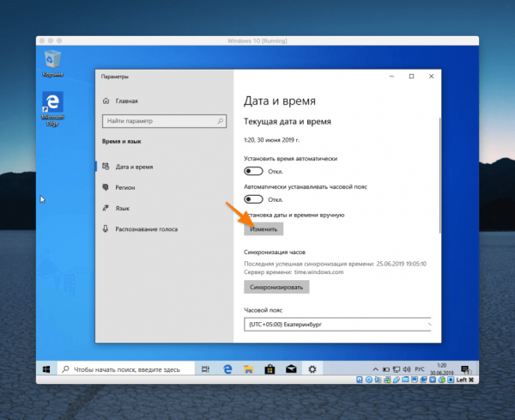Viewport: 515px width, 420px height.
Task: Show hidden tray icons chevron
Action: [376, 369]
